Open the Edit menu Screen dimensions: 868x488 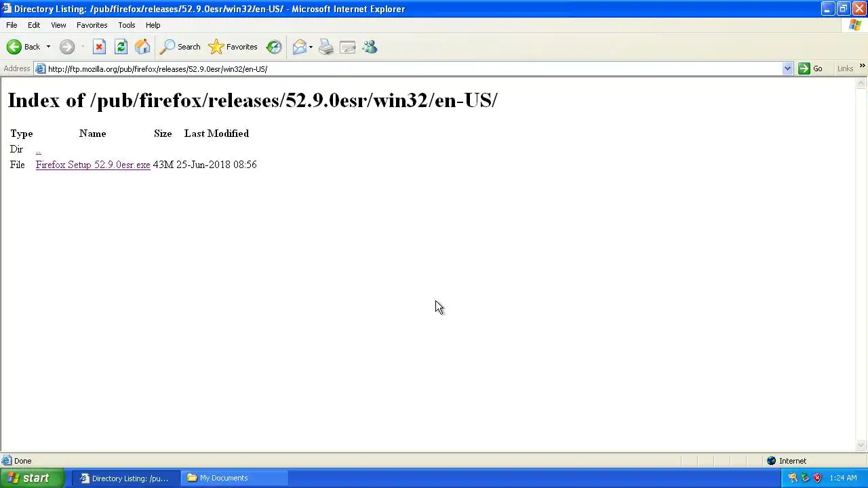click(34, 25)
